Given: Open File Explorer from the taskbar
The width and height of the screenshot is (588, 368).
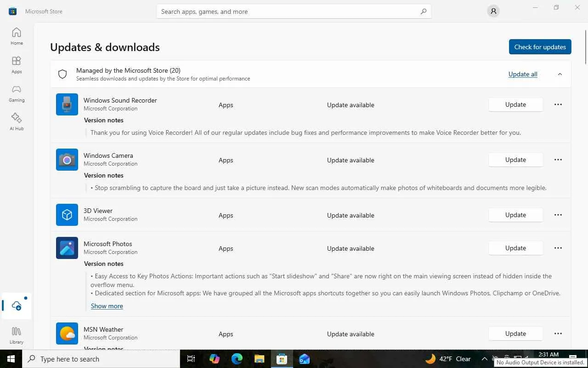Looking at the screenshot, I should click(x=259, y=359).
